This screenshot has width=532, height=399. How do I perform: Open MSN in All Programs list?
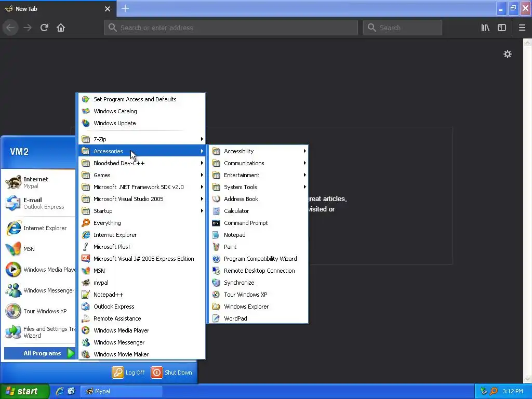[142, 270]
